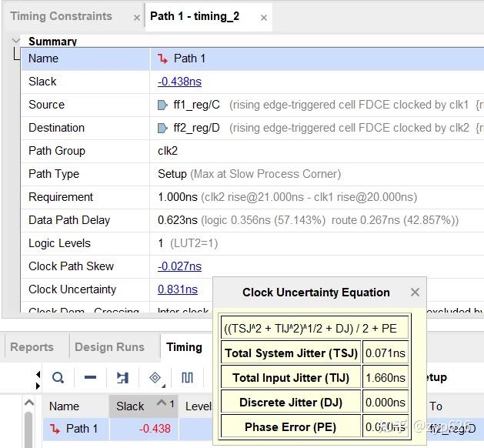The height and width of the screenshot is (448, 484).
Task: Click the Total Input Jitter value 1.660ns
Action: [x=386, y=378]
